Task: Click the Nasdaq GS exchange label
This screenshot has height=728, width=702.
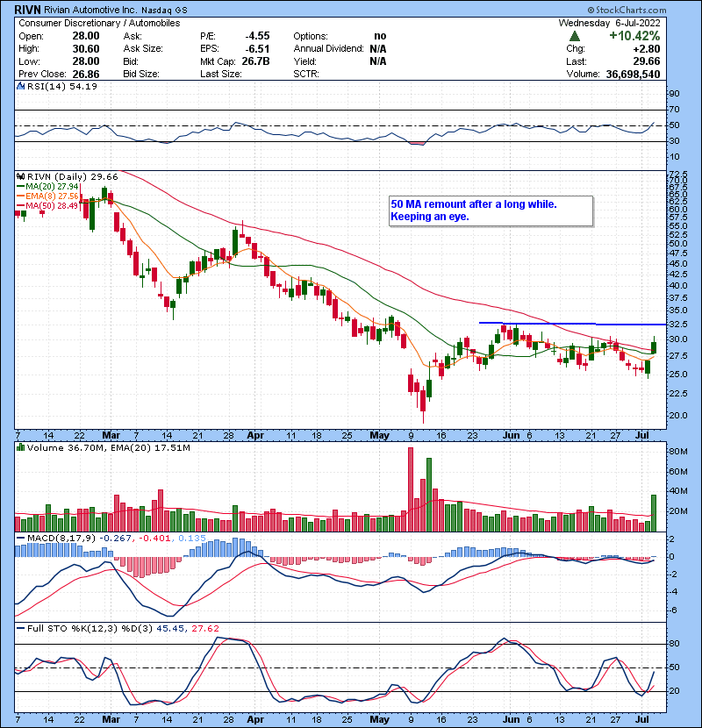Action: point(164,11)
